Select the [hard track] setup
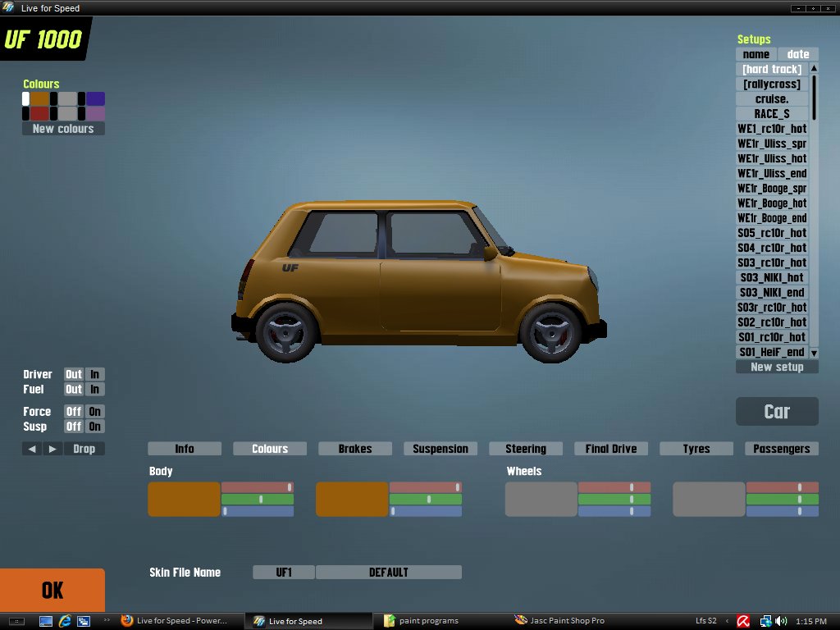 (772, 69)
